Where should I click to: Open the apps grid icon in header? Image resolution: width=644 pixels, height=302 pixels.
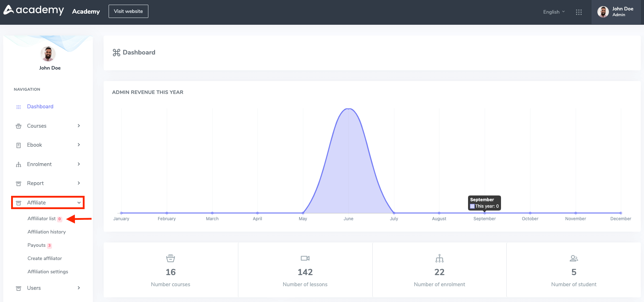578,12
